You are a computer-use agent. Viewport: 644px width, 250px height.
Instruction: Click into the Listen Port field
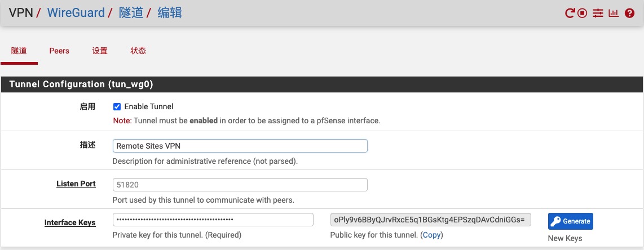coord(240,184)
